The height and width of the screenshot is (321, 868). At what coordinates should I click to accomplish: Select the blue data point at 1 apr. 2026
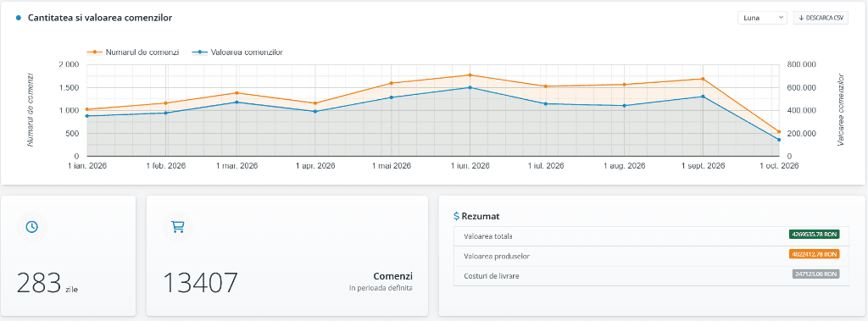click(x=315, y=111)
